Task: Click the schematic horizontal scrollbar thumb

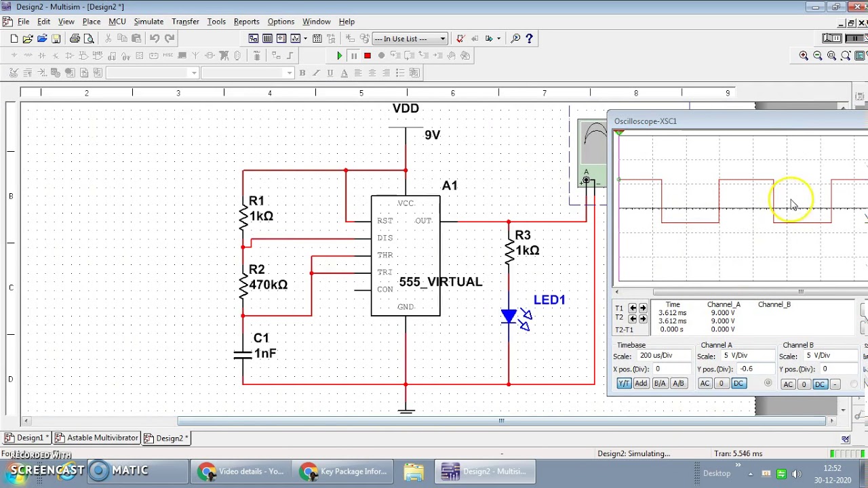Action: point(500,421)
